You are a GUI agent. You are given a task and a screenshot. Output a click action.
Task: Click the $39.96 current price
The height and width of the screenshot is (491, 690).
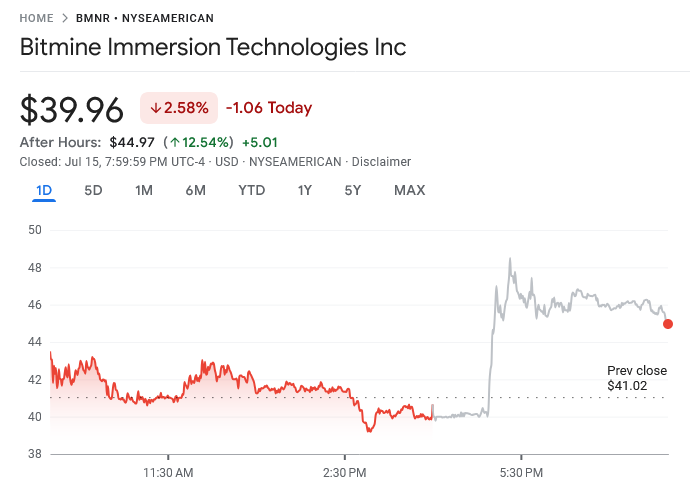(72, 109)
